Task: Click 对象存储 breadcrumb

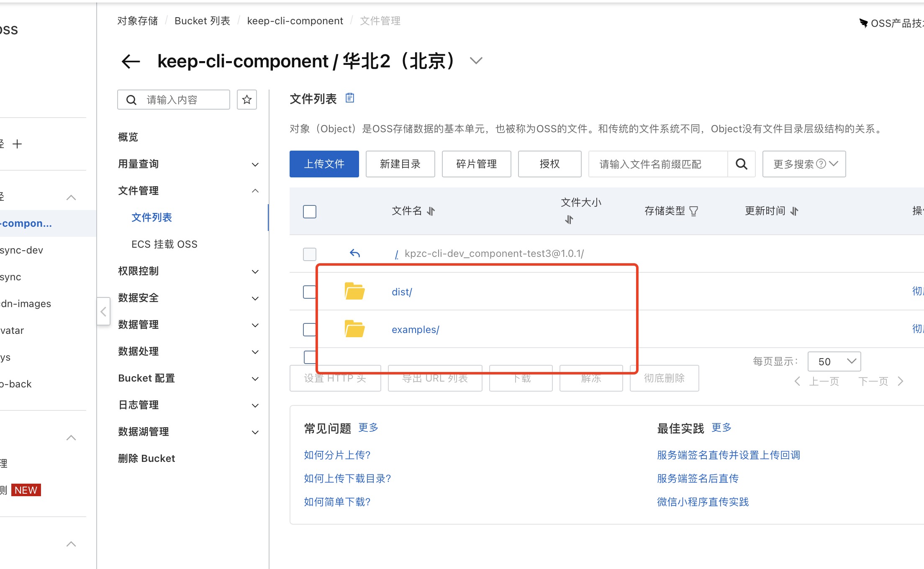Action: pos(137,21)
